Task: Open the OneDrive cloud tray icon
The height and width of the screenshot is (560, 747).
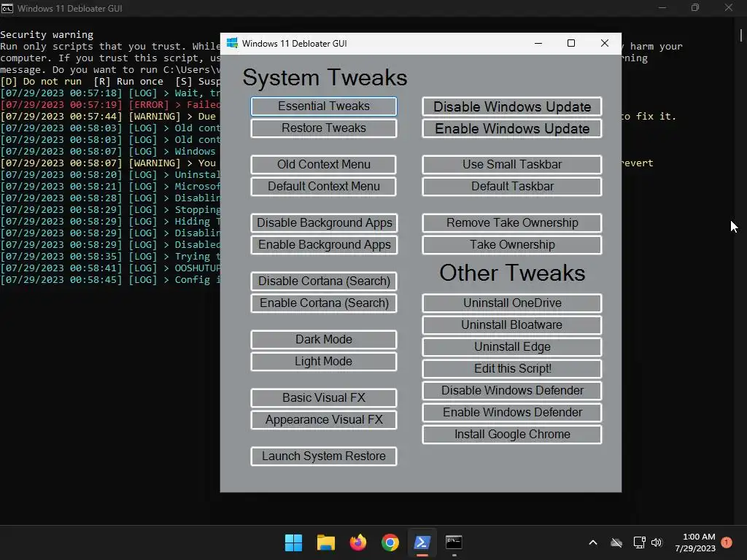Action: coord(616,542)
